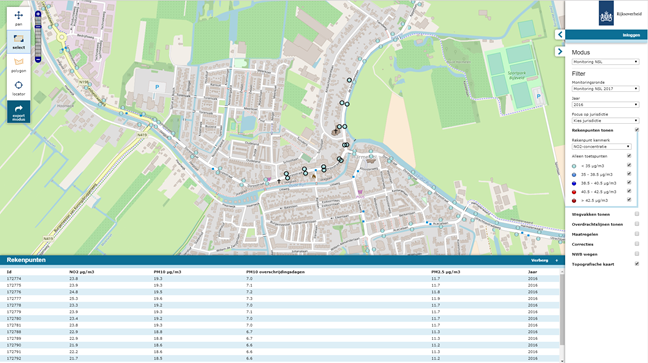Open the Kies jurisdictie dropdown
Viewport: 648px width, 363px height.
pos(605,121)
